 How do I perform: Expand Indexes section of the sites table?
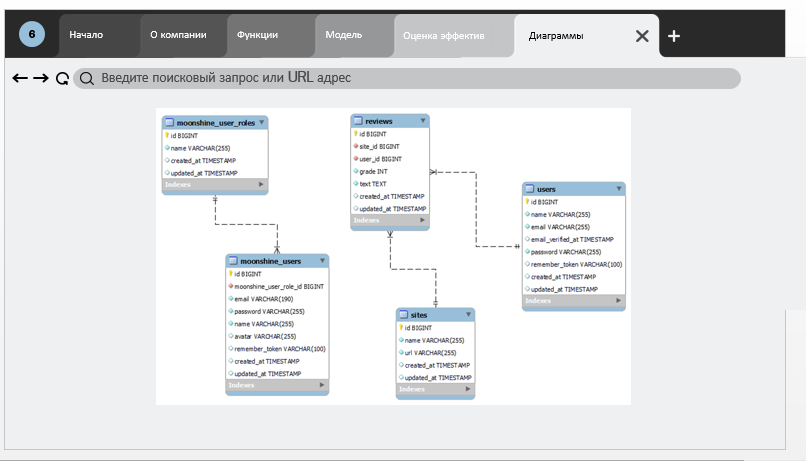(469, 389)
